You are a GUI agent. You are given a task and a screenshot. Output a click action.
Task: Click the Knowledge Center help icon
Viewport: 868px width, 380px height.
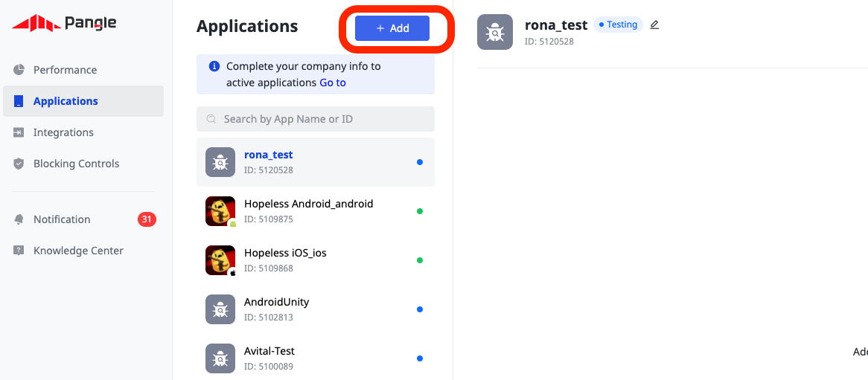[19, 251]
